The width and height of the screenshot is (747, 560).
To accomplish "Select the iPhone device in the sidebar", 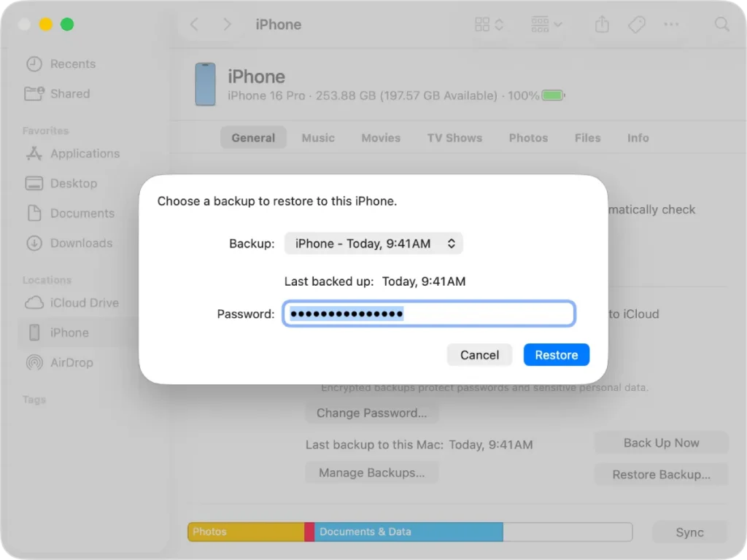I will (69, 332).
